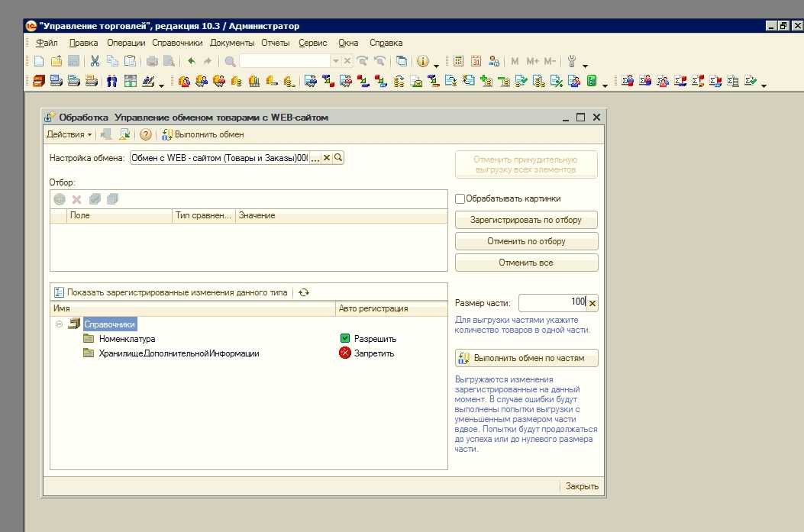Toggle Запретить for ХранилищеДополнительнойИнформации
The image size is (804, 532).
[344, 353]
